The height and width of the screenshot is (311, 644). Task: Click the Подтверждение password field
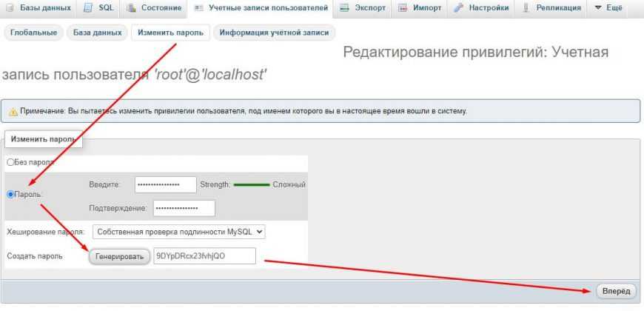tap(184, 208)
